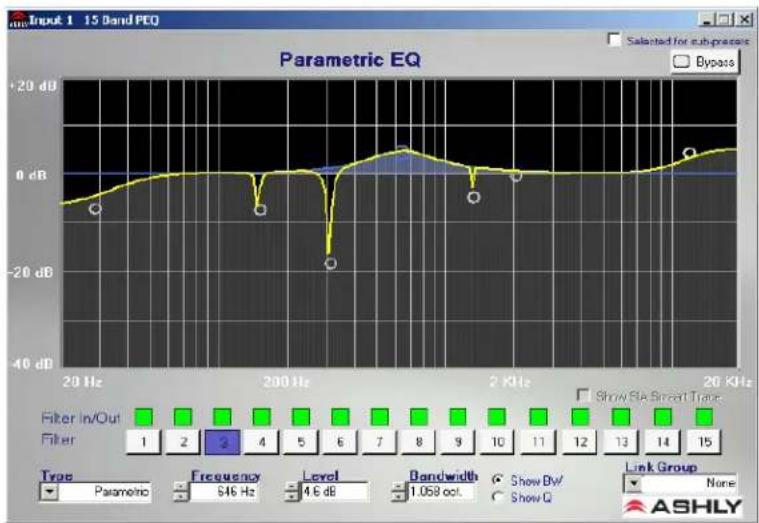
Task: Toggle filter 15 In/Out green indicator
Action: pos(704,416)
